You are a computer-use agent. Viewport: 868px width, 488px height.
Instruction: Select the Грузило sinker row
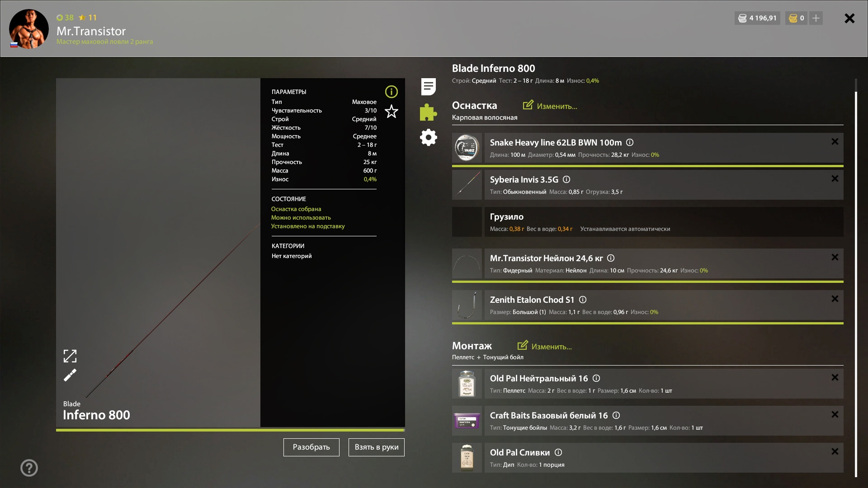pos(648,222)
